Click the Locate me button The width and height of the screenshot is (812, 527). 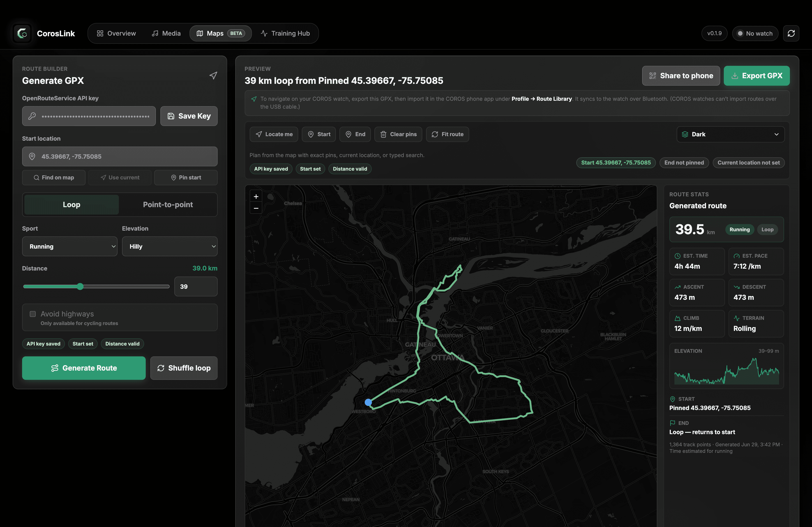(274, 134)
